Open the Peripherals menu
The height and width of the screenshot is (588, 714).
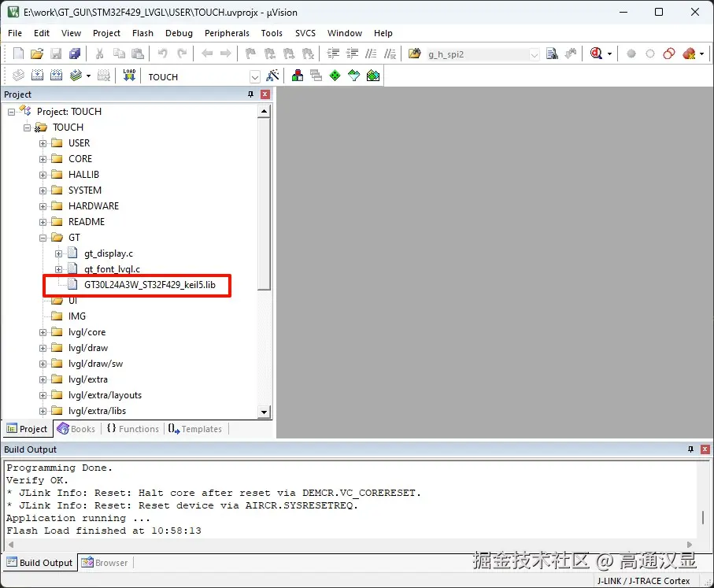(227, 33)
